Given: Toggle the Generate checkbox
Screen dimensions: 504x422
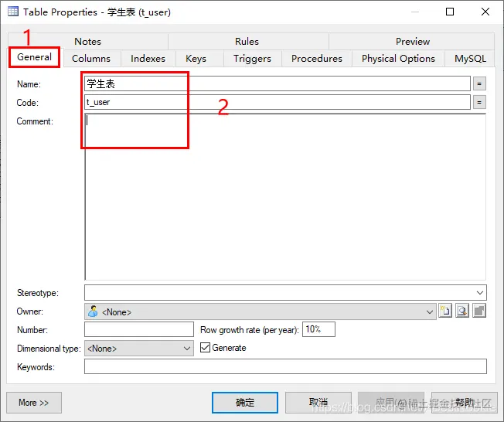Looking at the screenshot, I should [x=205, y=348].
